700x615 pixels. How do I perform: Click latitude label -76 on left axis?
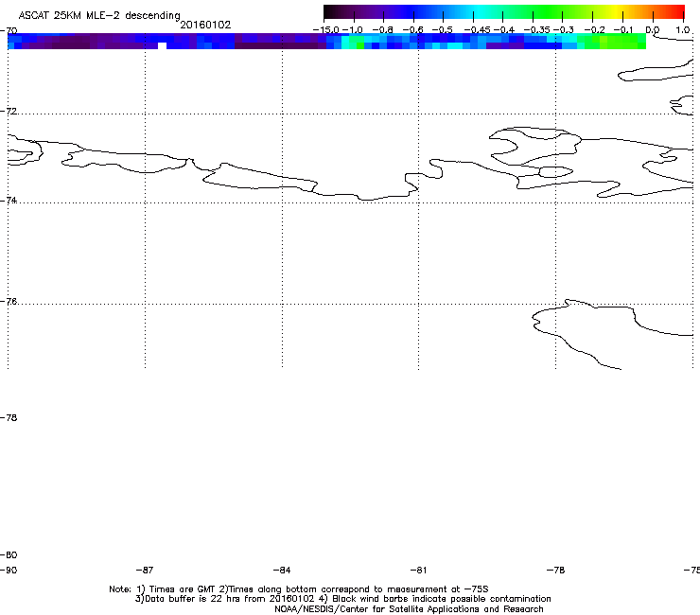(9, 302)
